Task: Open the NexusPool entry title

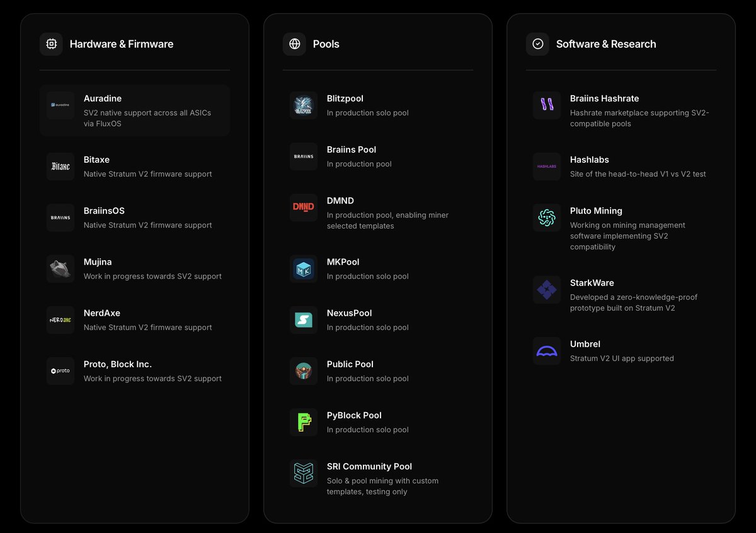Action: coord(350,312)
